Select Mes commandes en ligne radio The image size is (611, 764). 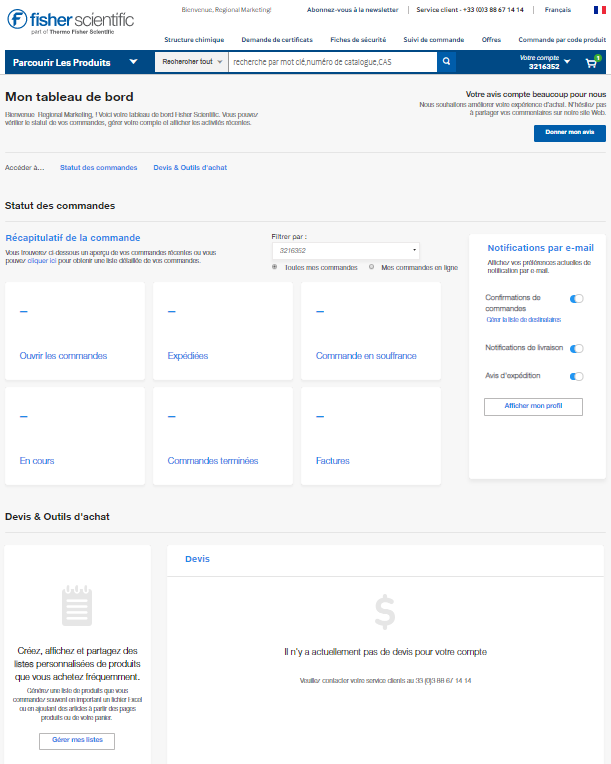tap(372, 267)
